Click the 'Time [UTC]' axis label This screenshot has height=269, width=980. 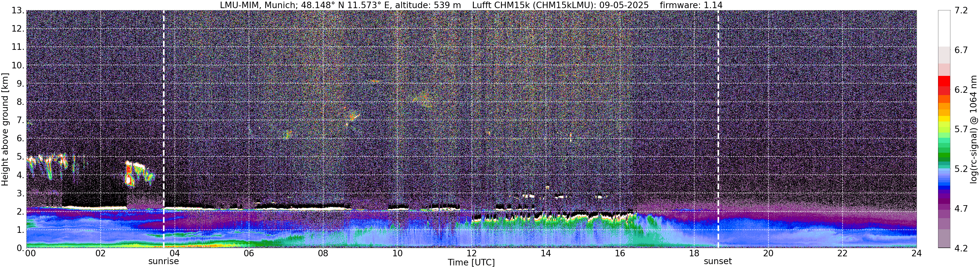[471, 262]
